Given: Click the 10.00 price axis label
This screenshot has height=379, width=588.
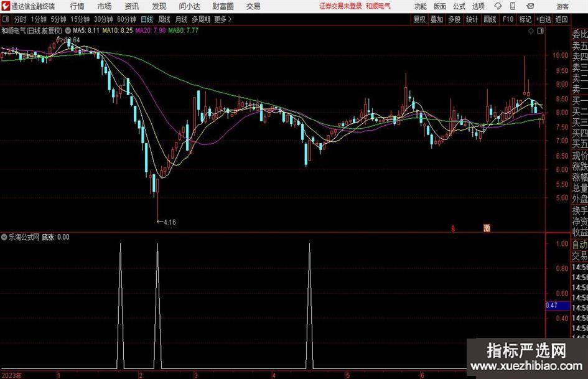Looking at the screenshot, I should 560,55.
